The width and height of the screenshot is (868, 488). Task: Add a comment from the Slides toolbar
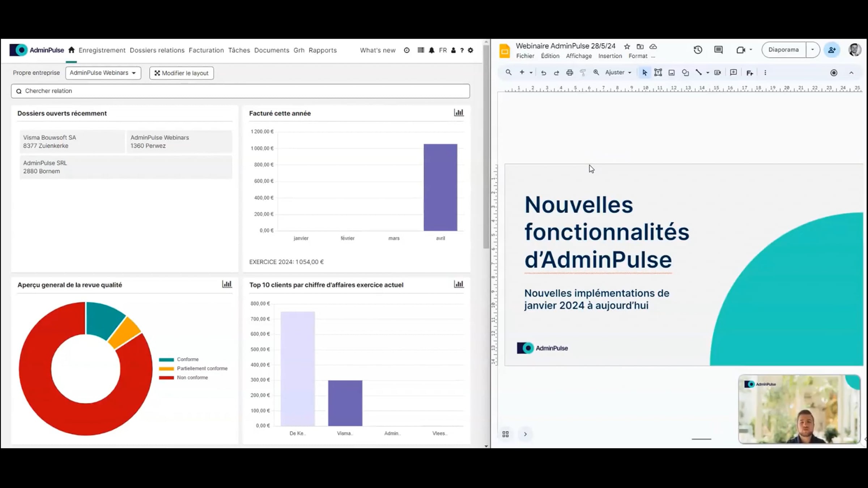coord(733,73)
